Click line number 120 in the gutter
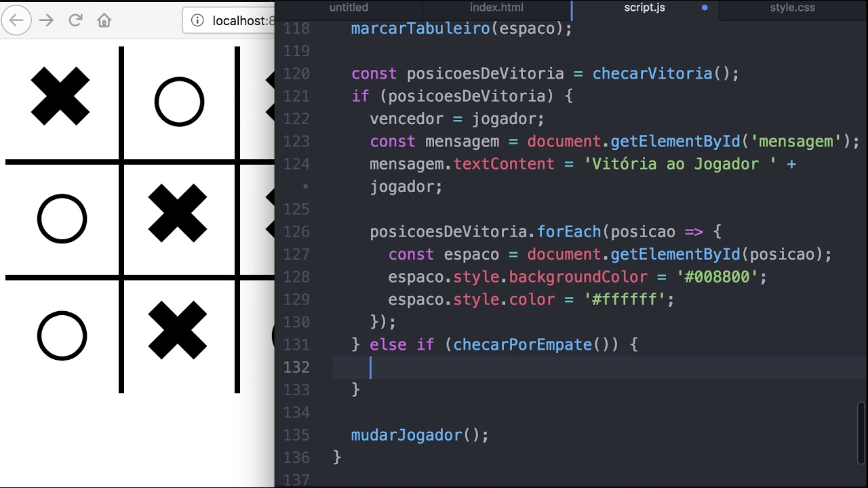 (x=296, y=73)
